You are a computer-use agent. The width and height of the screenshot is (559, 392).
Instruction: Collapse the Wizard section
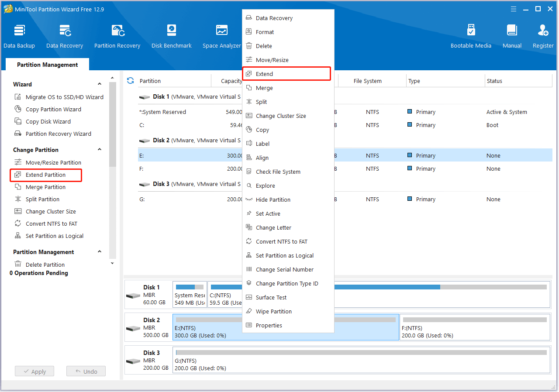click(100, 84)
